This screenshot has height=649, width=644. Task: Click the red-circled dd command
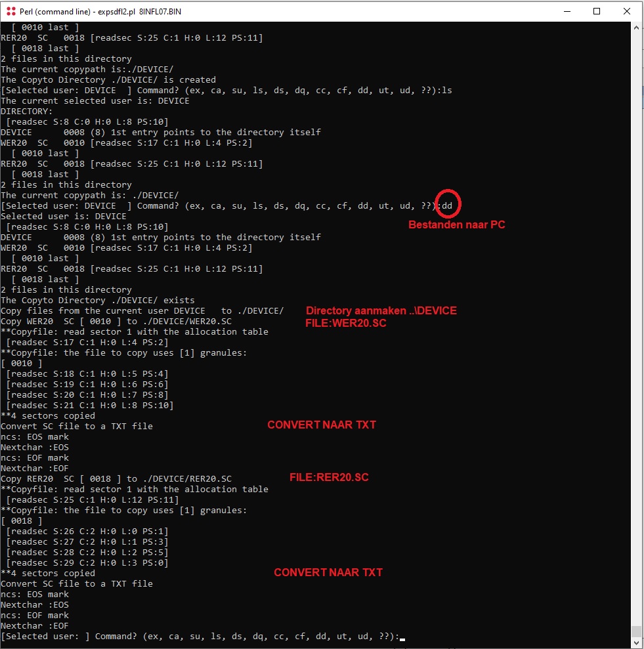tap(447, 205)
